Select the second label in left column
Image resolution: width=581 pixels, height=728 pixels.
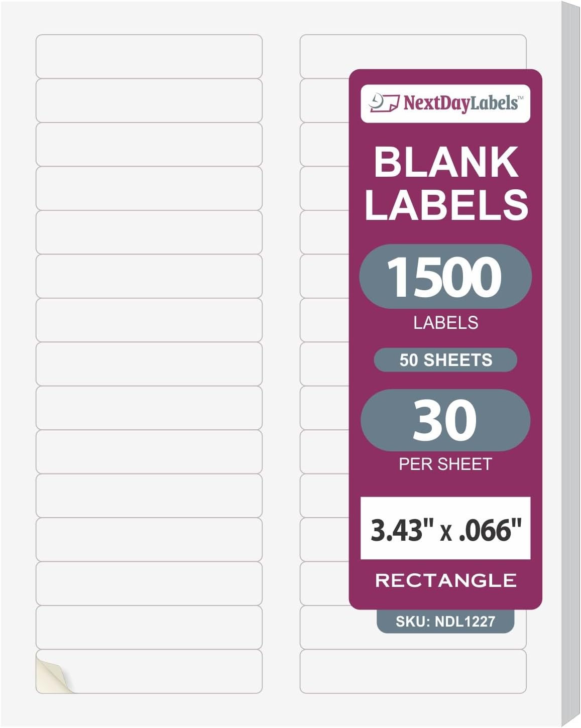click(149, 100)
